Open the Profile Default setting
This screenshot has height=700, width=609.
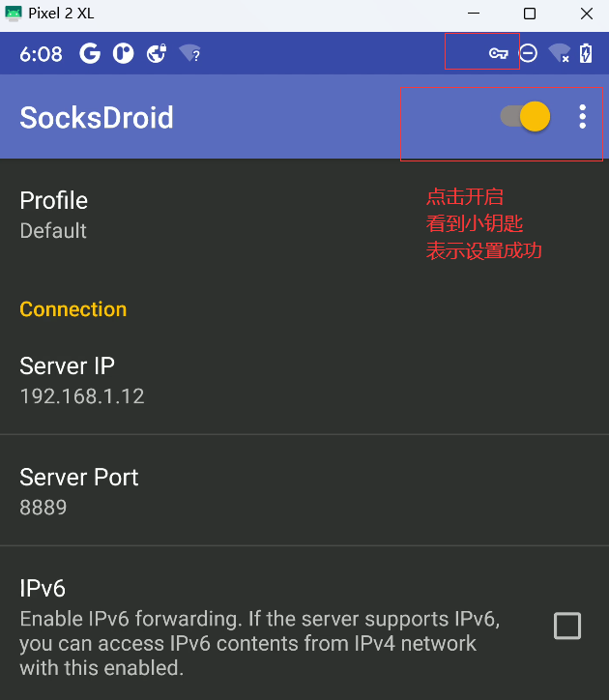click(x=304, y=216)
